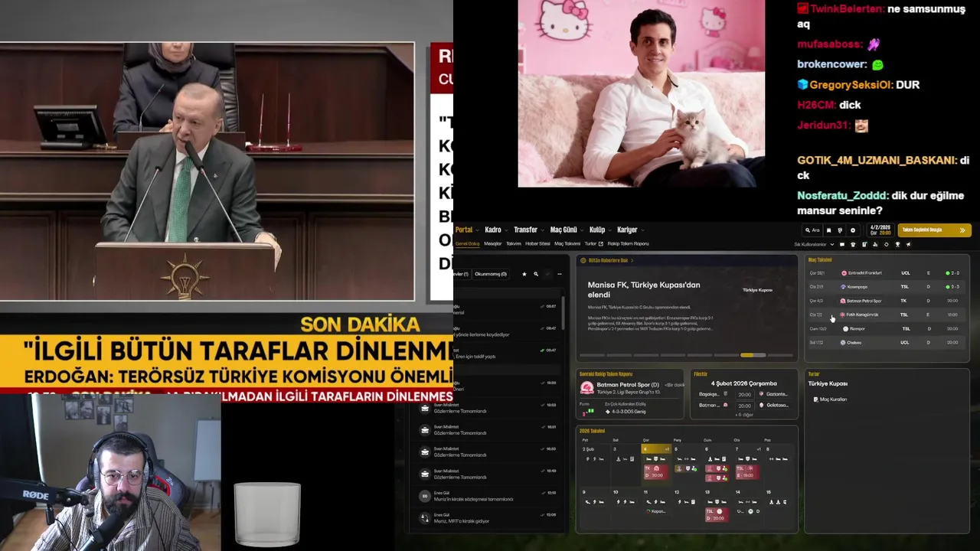This screenshot has width=980, height=551.
Task: Click chat username GregorySeksiOl
Action: pos(851,85)
